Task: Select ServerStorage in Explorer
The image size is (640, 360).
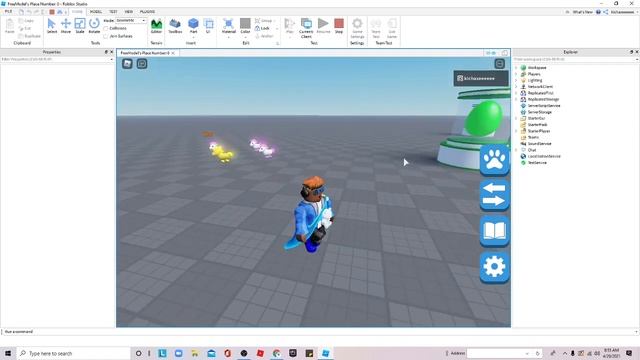Action: coord(540,112)
